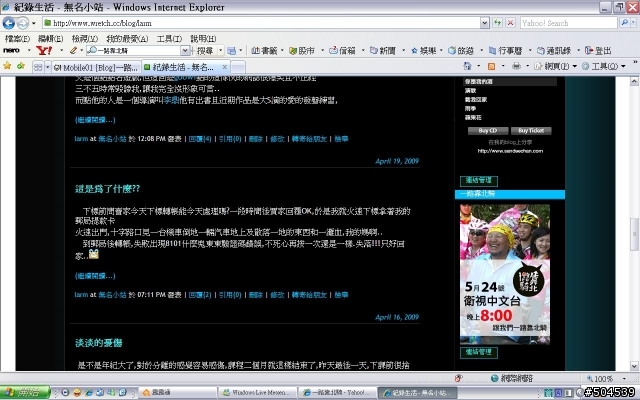Click 繼續閱讀 link above the 07:11 PM post footer
The width and height of the screenshot is (640, 400).
[x=95, y=276]
